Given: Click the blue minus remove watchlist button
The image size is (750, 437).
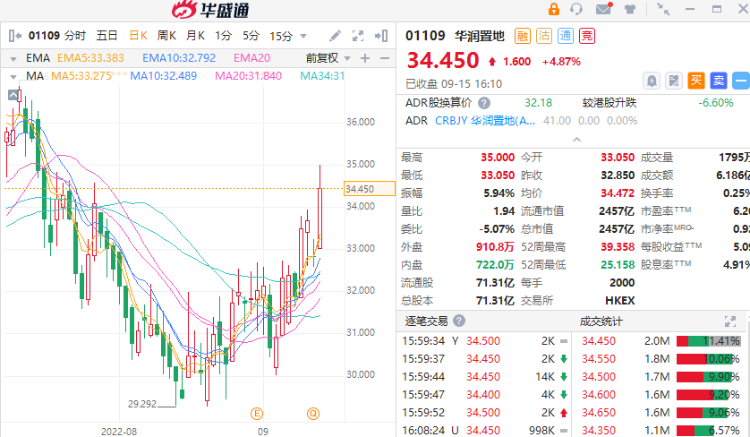Looking at the screenshot, I should coord(740,81).
